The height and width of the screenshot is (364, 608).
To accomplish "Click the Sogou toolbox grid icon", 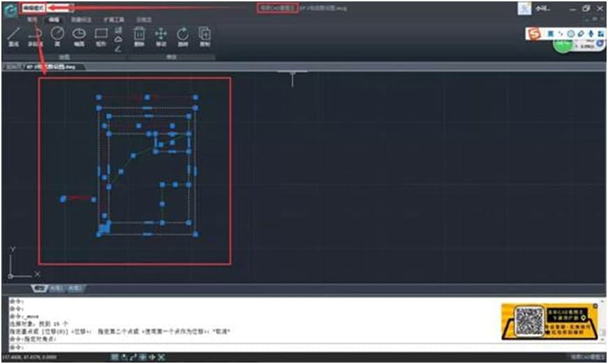I will point(600,34).
